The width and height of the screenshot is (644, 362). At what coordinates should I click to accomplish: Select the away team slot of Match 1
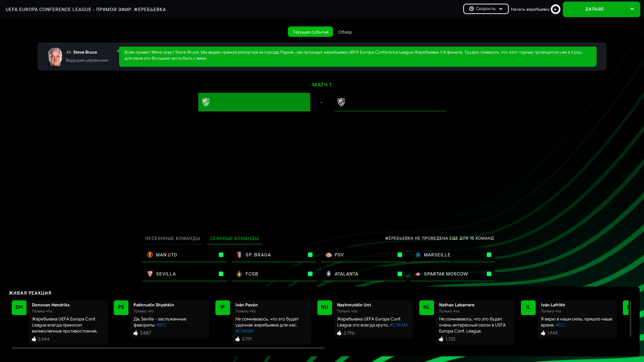click(x=390, y=102)
